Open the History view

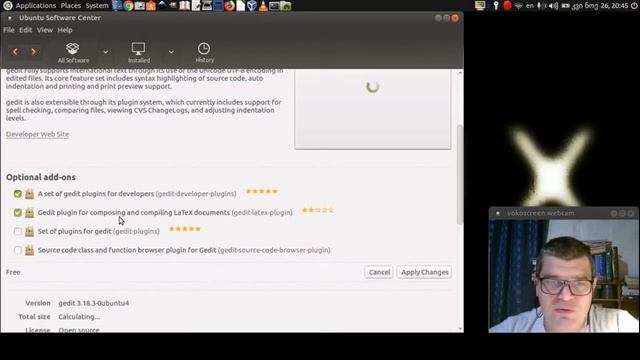pos(204,53)
